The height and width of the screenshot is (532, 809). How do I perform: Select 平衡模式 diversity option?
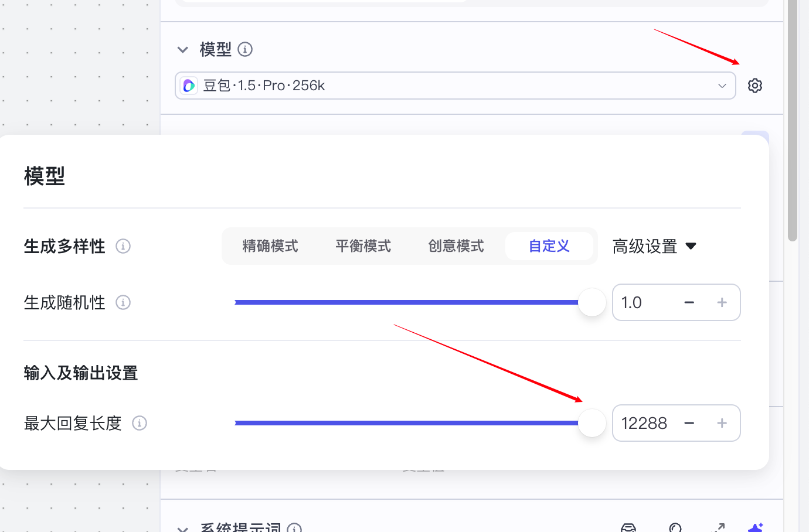363,246
